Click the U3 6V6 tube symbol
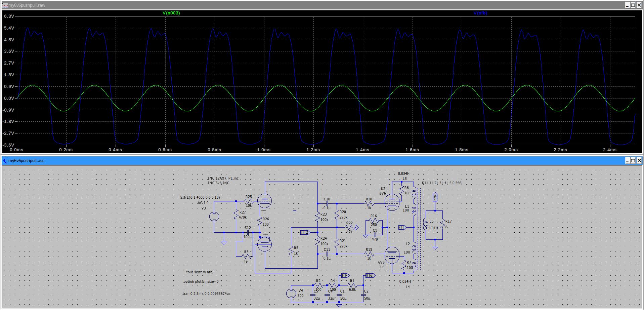 pos(392,255)
